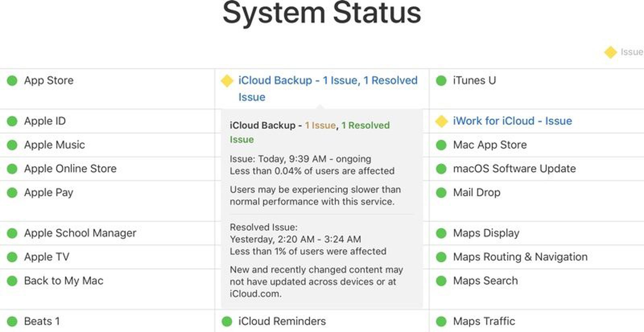Click the yellow Issue legend diamond

[610, 51]
